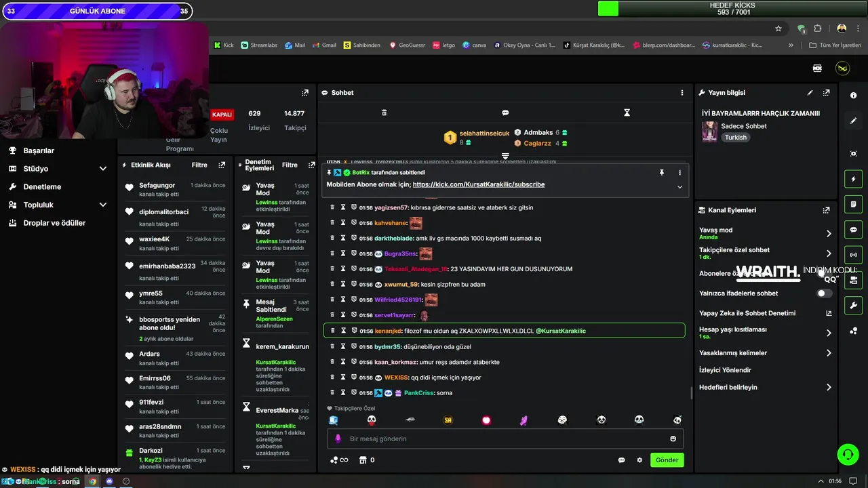This screenshot has width=868, height=488.
Task: Click the Turkish language tag
Action: [x=735, y=138]
